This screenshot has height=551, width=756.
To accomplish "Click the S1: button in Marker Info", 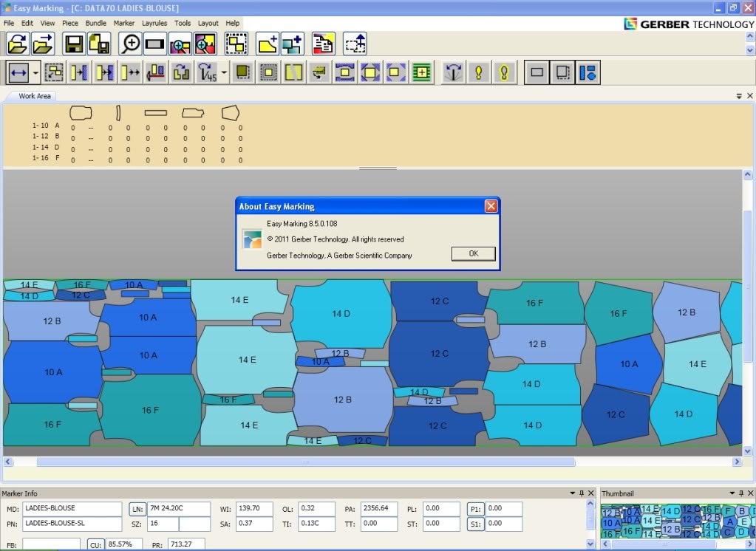I will 475,524.
